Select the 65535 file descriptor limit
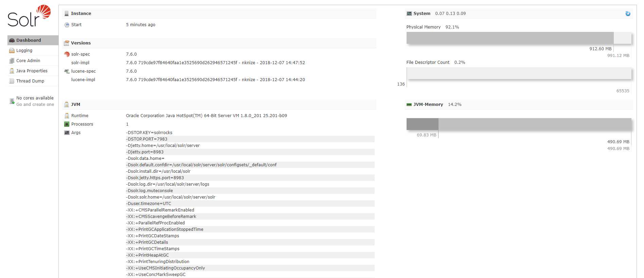 coord(623,91)
